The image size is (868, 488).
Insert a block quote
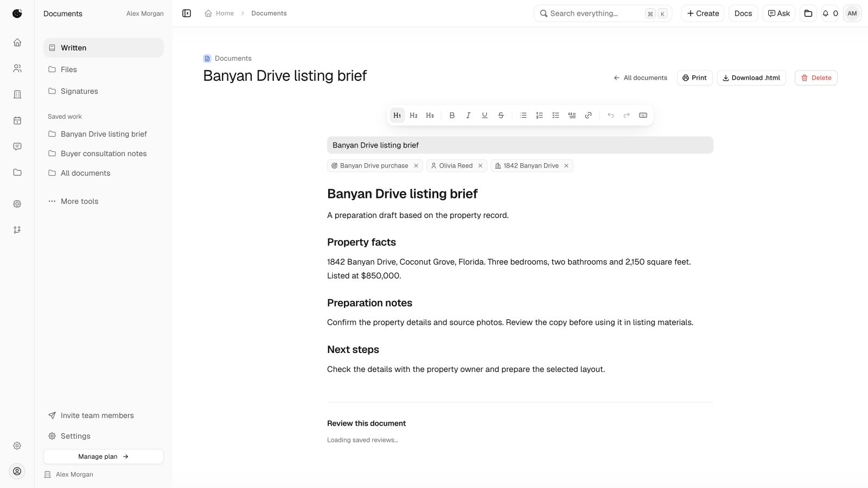572,115
